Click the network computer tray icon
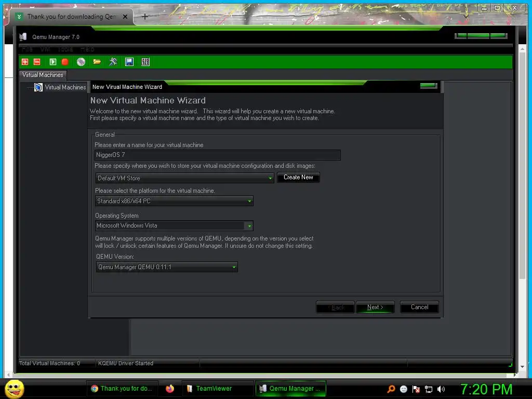The height and width of the screenshot is (399, 532). point(429,389)
